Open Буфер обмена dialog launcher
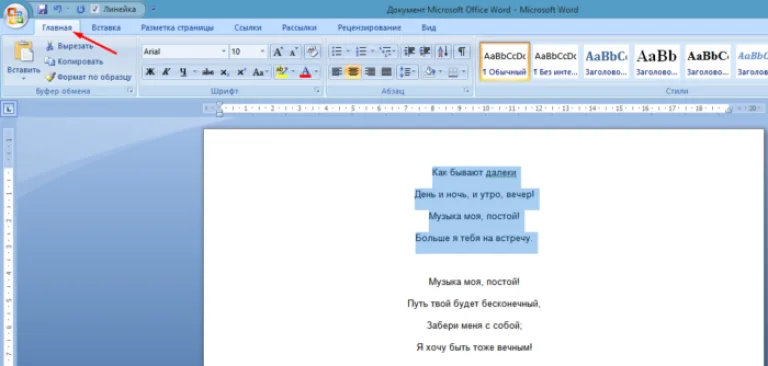This screenshot has height=366, width=768. (x=130, y=91)
